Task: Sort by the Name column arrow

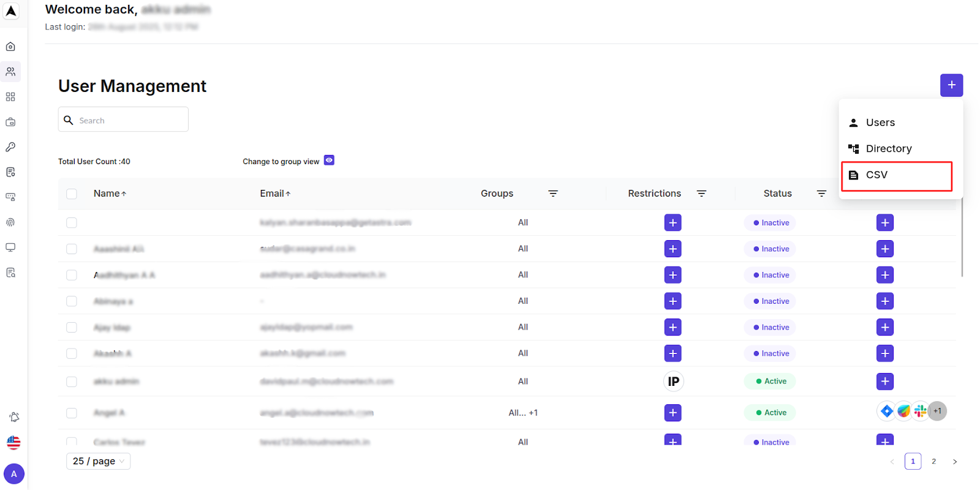Action: point(124,194)
